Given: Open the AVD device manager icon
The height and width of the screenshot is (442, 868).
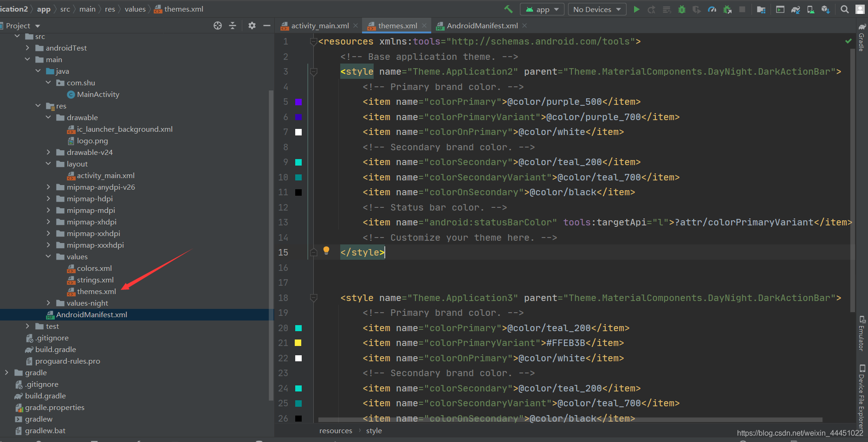Looking at the screenshot, I should (810, 9).
